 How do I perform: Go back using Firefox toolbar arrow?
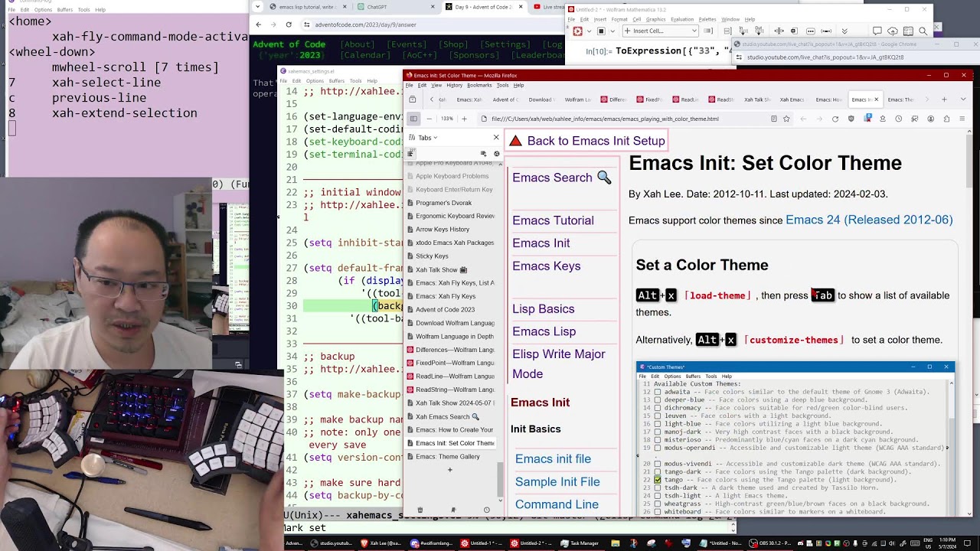click(803, 119)
